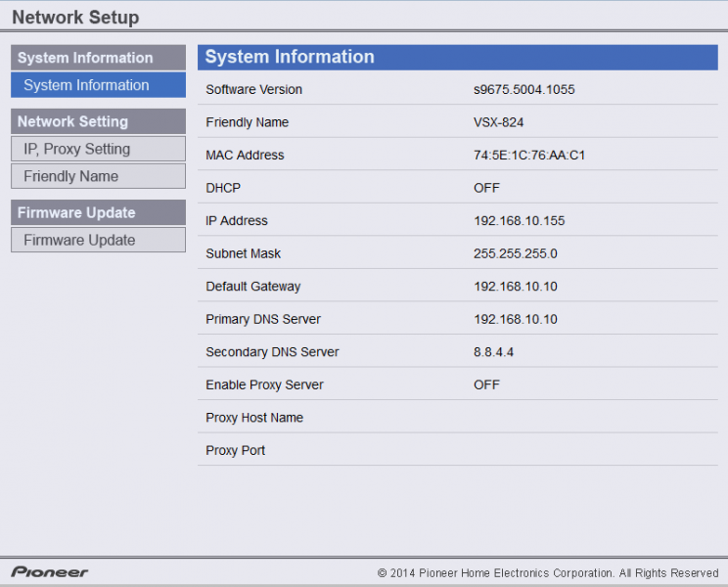The image size is (728, 587).
Task: Click the Enable Proxy Server OFF value
Action: pyautogui.click(x=486, y=384)
